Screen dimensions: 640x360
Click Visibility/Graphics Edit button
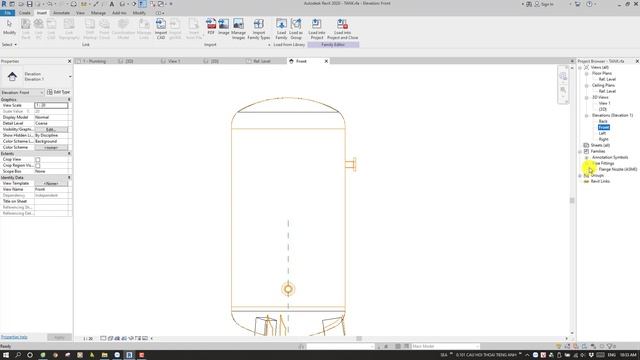tap(51, 129)
